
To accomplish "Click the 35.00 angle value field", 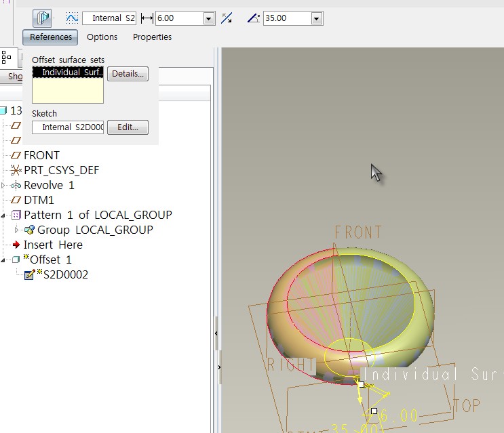I will (x=288, y=18).
